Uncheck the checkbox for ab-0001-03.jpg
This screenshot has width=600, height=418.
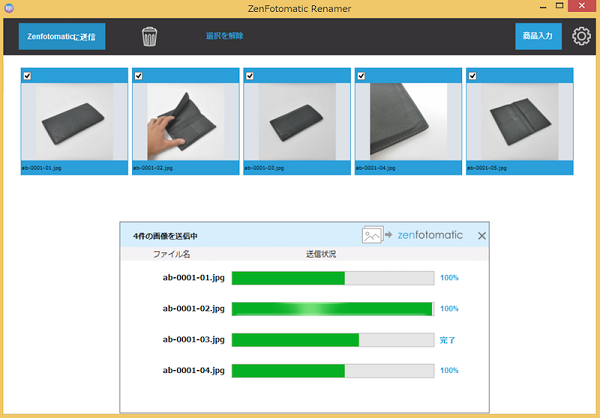click(250, 76)
